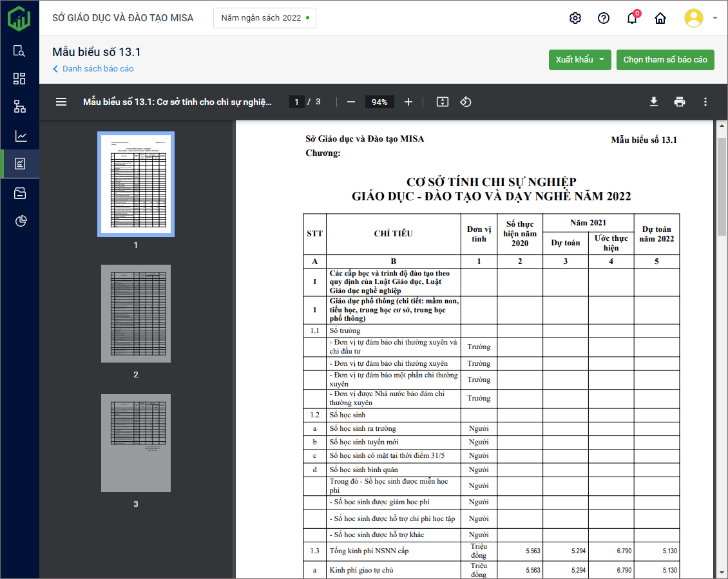Select page 2 thumbnail

135,313
